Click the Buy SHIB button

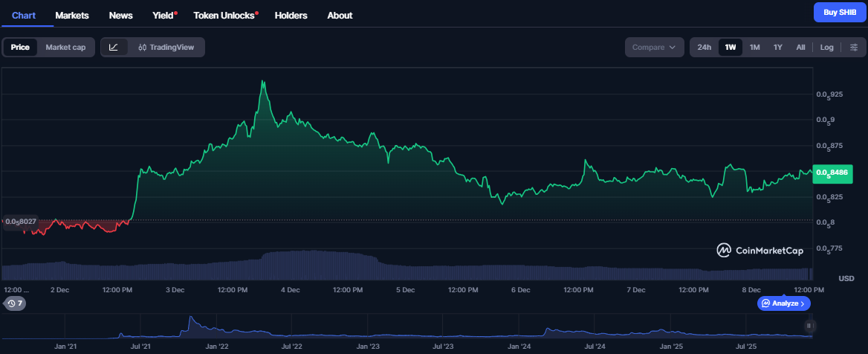(x=838, y=13)
